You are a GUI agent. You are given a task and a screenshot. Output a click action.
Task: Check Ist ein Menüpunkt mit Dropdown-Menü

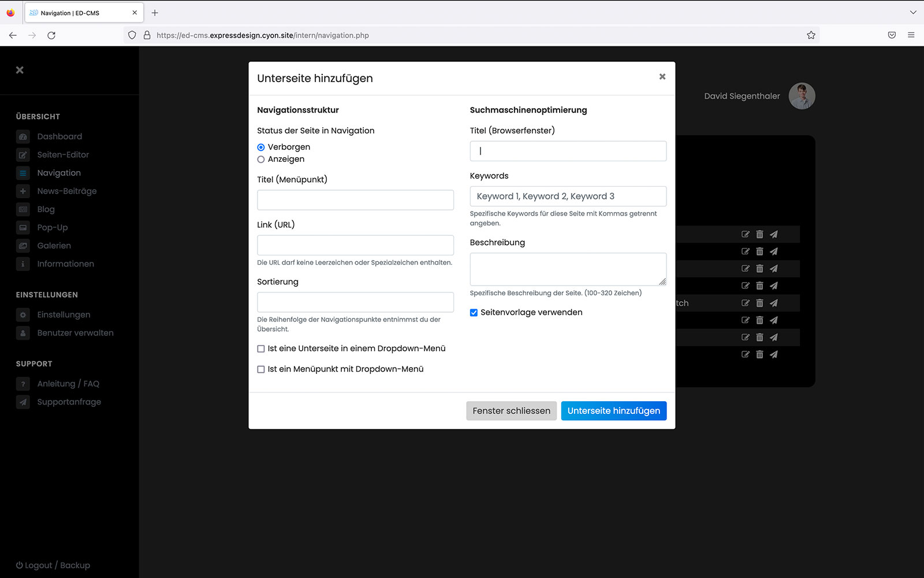pyautogui.click(x=261, y=369)
